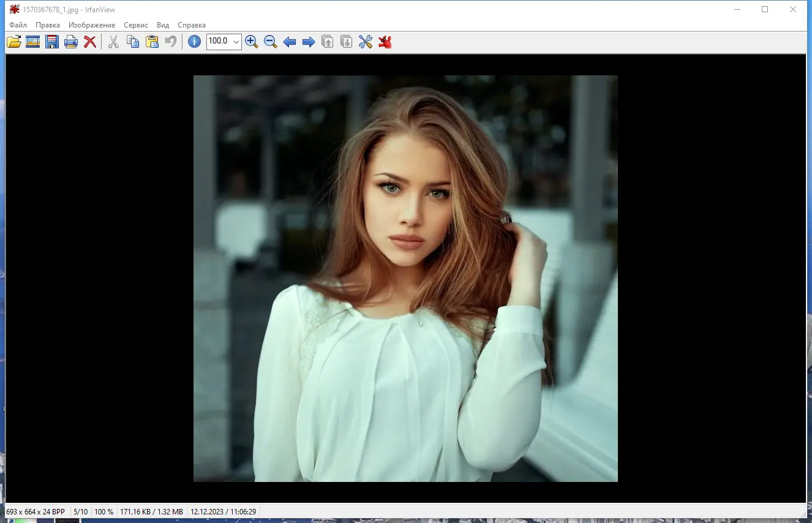Expand the 100.0 zoom level dropdown
Image resolution: width=812 pixels, height=523 pixels.
tap(236, 42)
